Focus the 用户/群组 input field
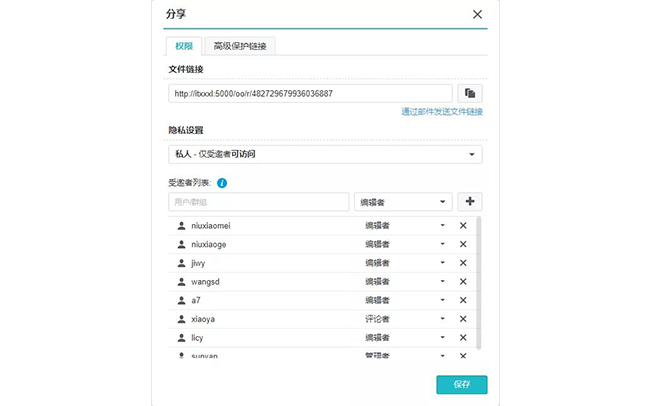 tap(258, 202)
